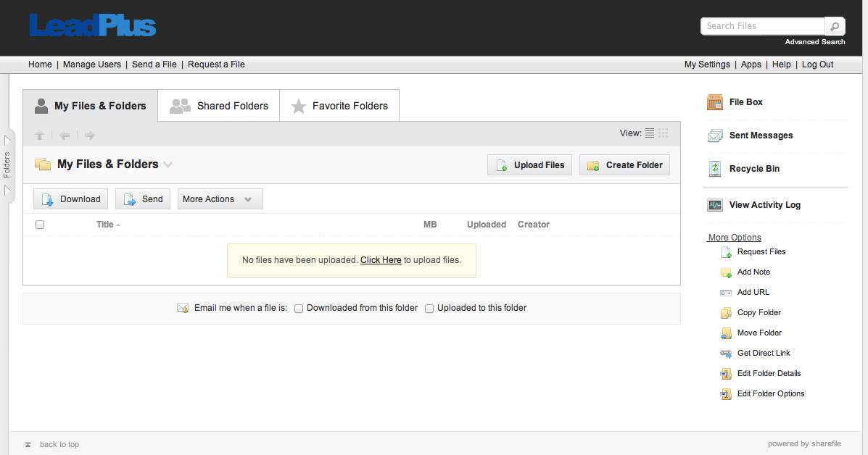Image resolution: width=868 pixels, height=455 pixels.
Task: Click the Send button
Action: [x=143, y=199]
